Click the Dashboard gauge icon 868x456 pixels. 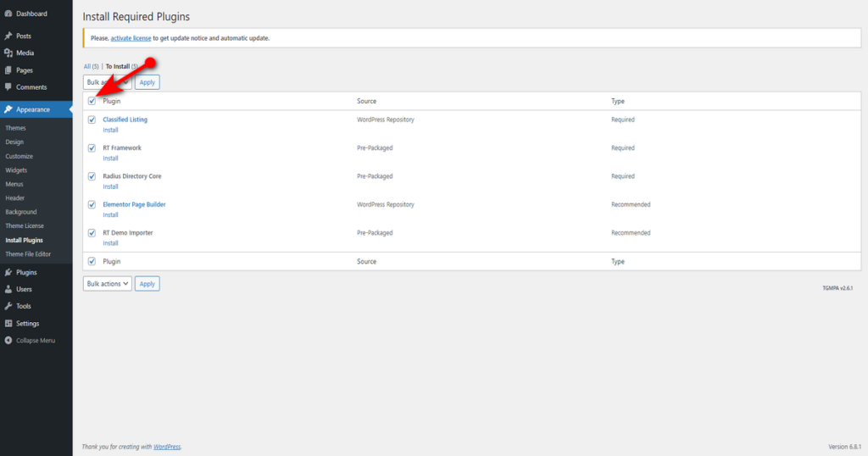pos(8,14)
